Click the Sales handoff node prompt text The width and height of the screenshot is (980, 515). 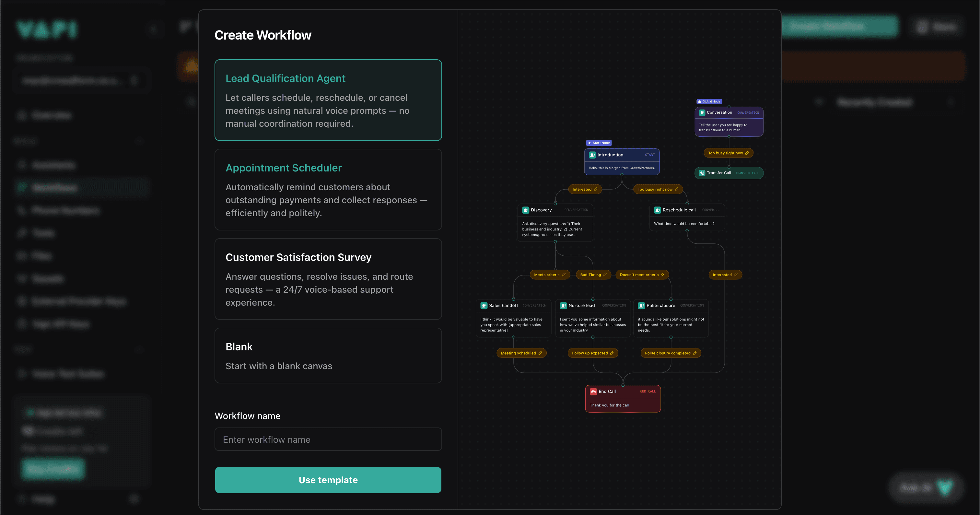coord(511,325)
